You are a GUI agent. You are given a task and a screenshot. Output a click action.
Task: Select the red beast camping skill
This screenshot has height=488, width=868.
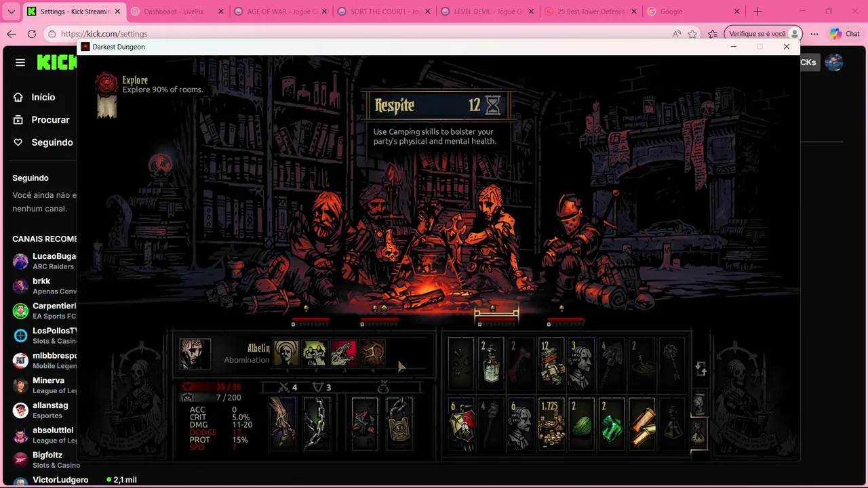pos(343,353)
